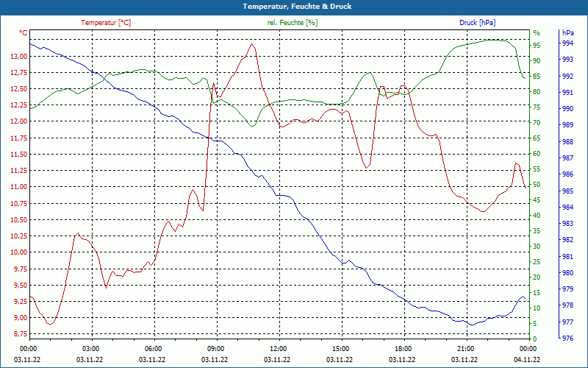This screenshot has height=368, width=588.
Task: Click the '988' pressure axis value
Action: (x=567, y=142)
